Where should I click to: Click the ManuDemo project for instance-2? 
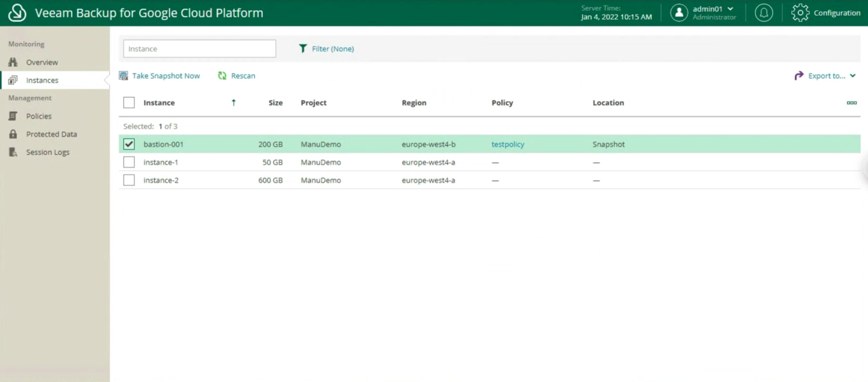point(321,180)
